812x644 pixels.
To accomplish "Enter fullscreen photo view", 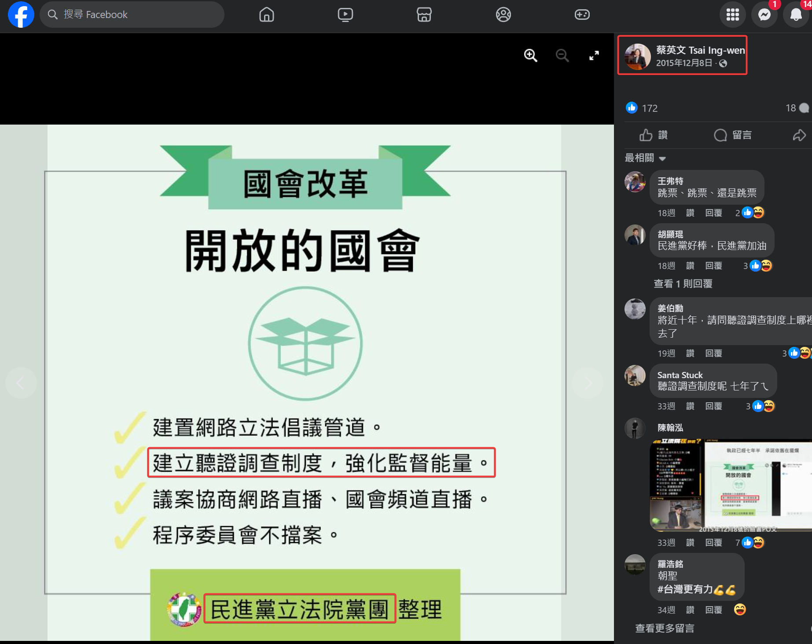I will click(x=594, y=55).
